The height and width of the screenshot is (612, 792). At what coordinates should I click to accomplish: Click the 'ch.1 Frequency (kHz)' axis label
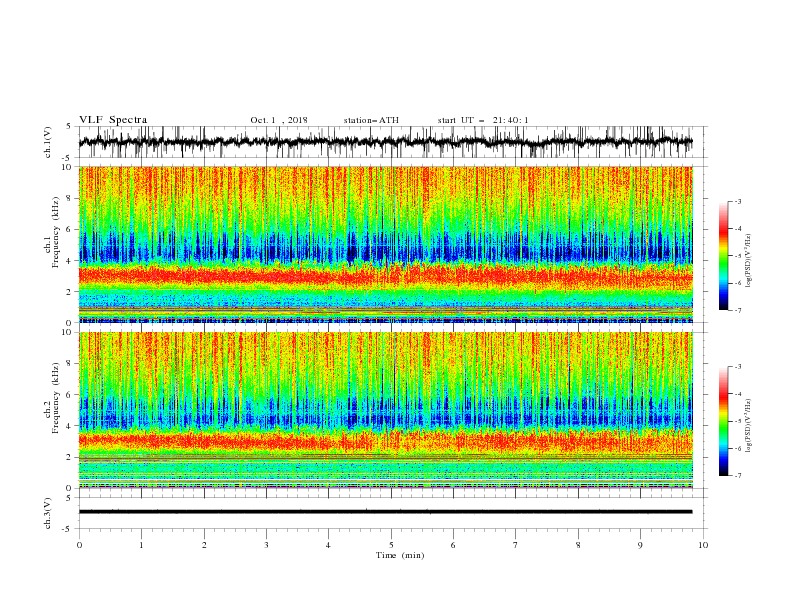(x=52, y=232)
